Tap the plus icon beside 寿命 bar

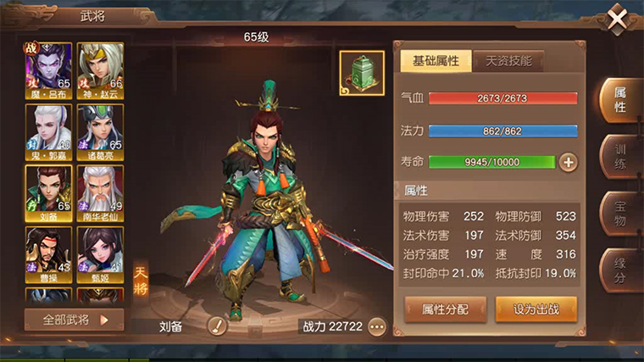click(x=569, y=162)
